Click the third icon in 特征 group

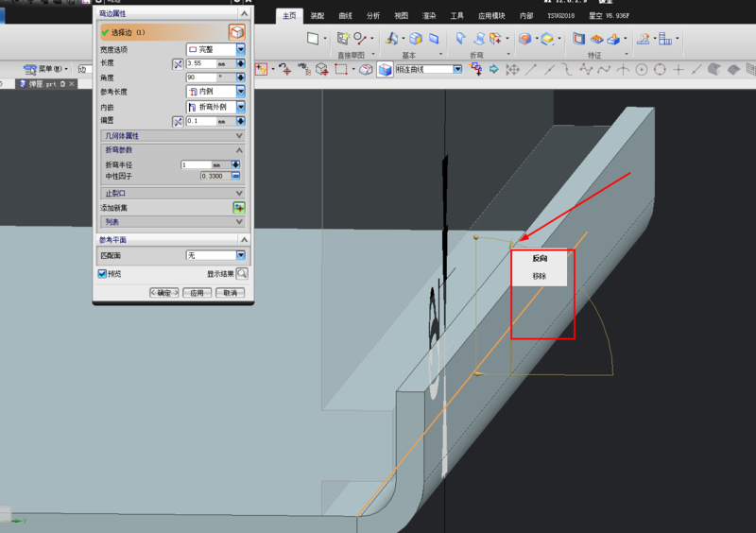pyautogui.click(x=613, y=39)
